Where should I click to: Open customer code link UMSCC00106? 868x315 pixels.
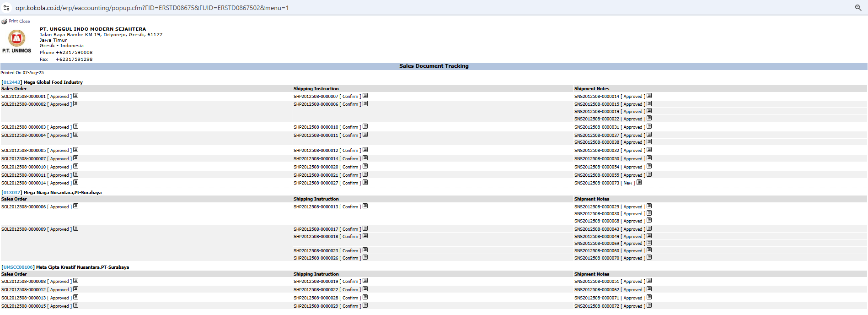tap(18, 267)
